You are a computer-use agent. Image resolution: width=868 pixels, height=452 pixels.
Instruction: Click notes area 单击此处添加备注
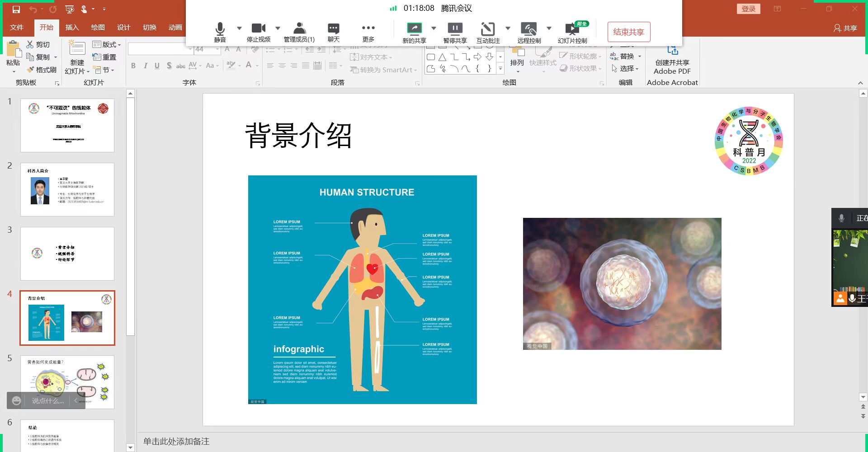tap(176, 441)
